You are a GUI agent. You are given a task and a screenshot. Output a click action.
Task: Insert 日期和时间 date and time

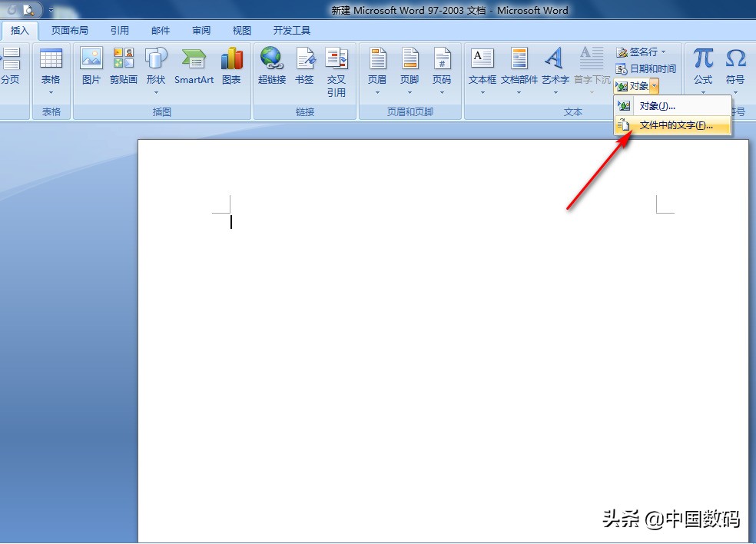(646, 69)
